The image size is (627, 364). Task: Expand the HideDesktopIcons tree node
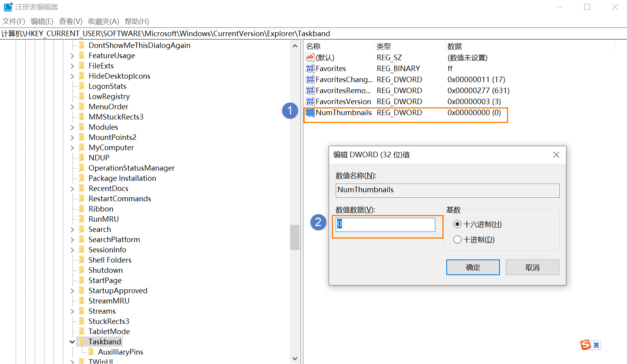[x=72, y=76]
